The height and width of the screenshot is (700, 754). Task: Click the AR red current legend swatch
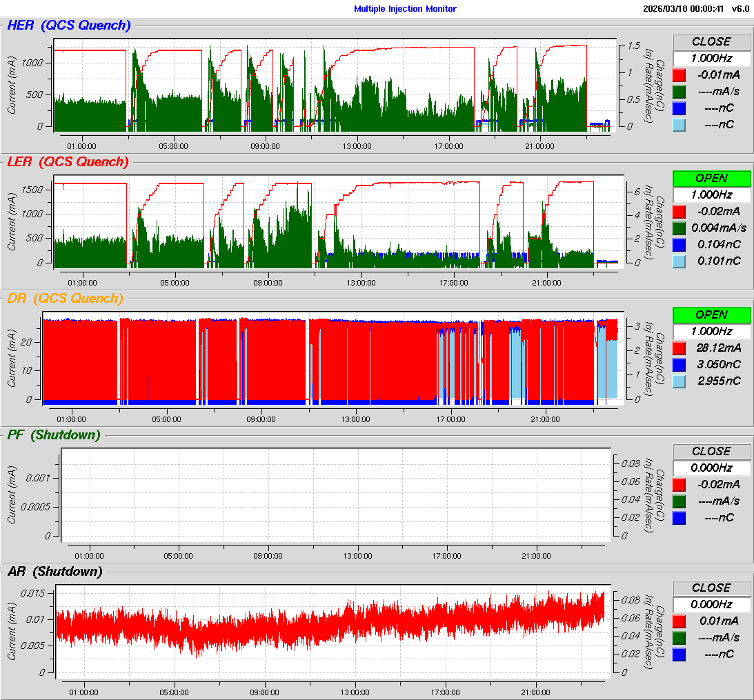coord(679,621)
